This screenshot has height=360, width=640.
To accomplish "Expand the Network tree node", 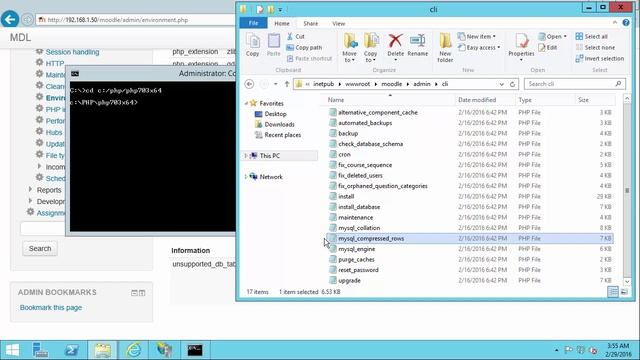I will tap(246, 177).
